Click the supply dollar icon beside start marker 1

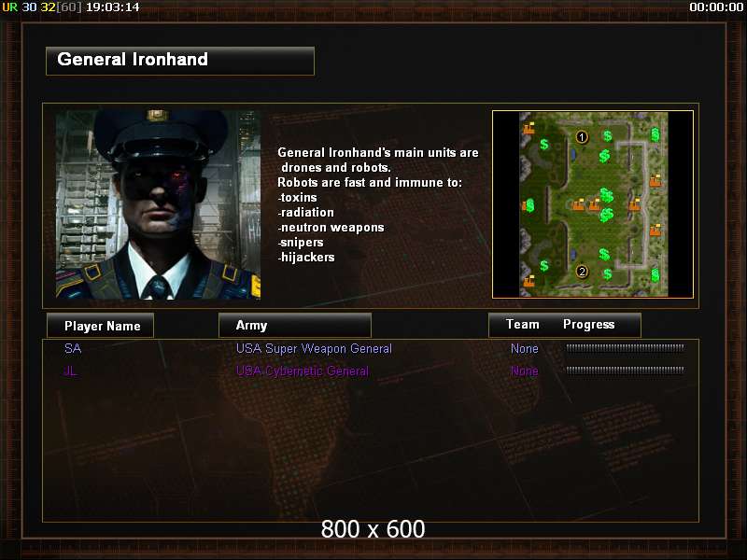(608, 136)
